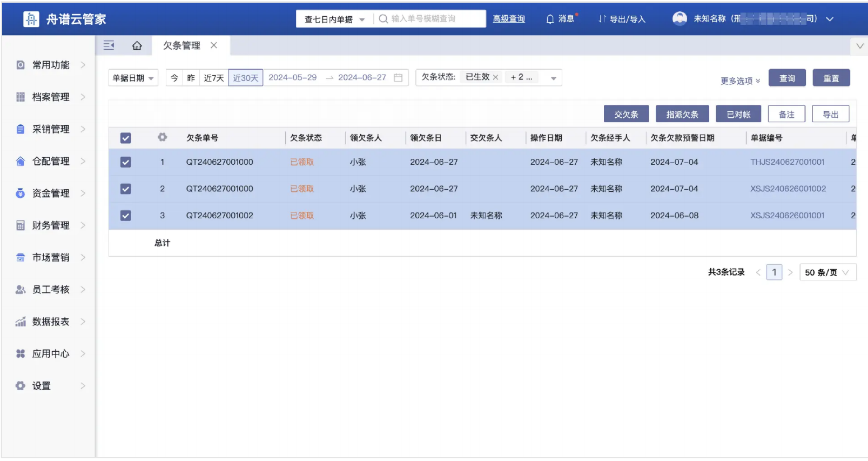Open the calendar date picker icon
The height and width of the screenshot is (461, 868).
pyautogui.click(x=398, y=78)
